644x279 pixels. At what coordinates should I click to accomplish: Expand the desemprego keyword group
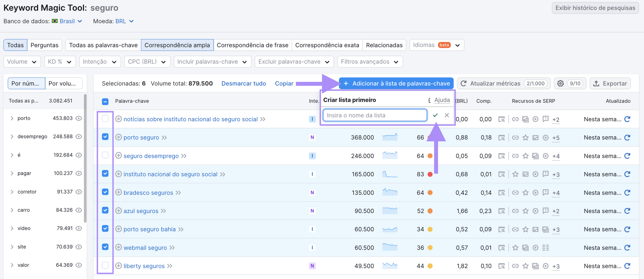tap(12, 137)
